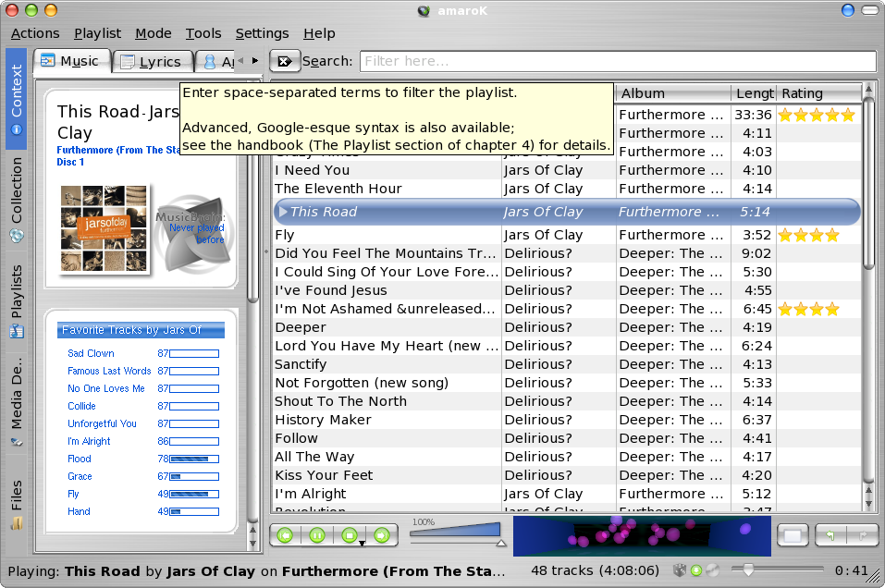The height and width of the screenshot is (588, 885).
Task: Open the Actions menu
Action: click(35, 33)
